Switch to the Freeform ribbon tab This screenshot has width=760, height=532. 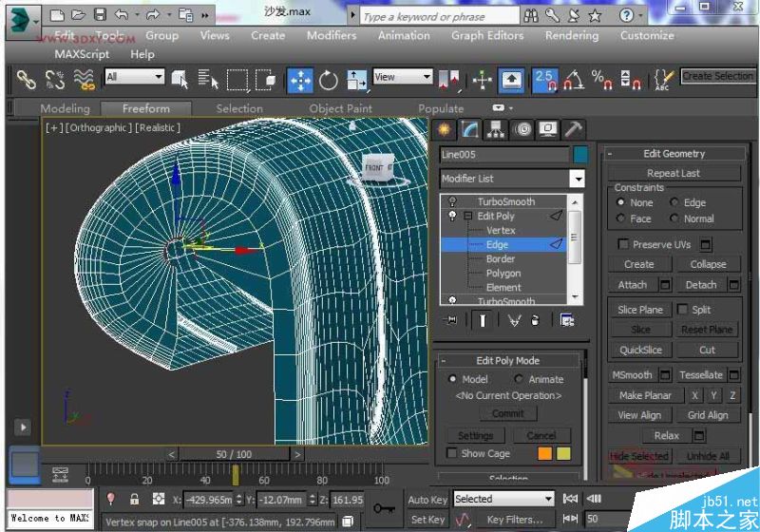(146, 108)
